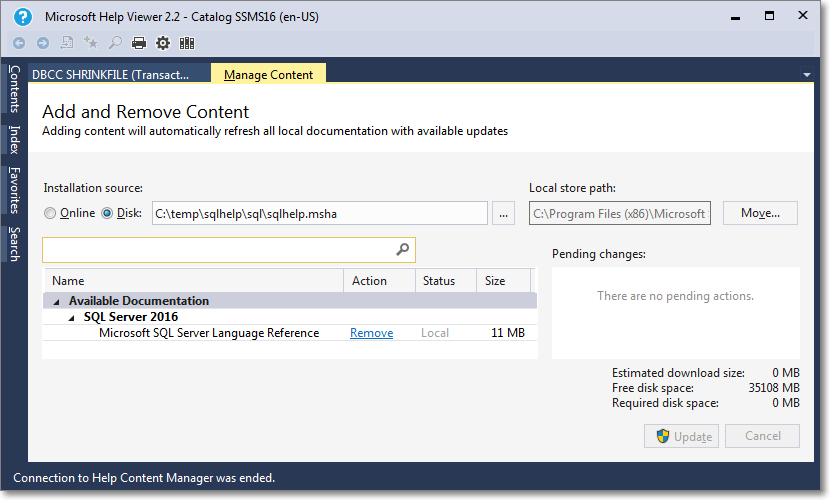
Task: Click the Manage Content books icon
Action: [x=187, y=43]
